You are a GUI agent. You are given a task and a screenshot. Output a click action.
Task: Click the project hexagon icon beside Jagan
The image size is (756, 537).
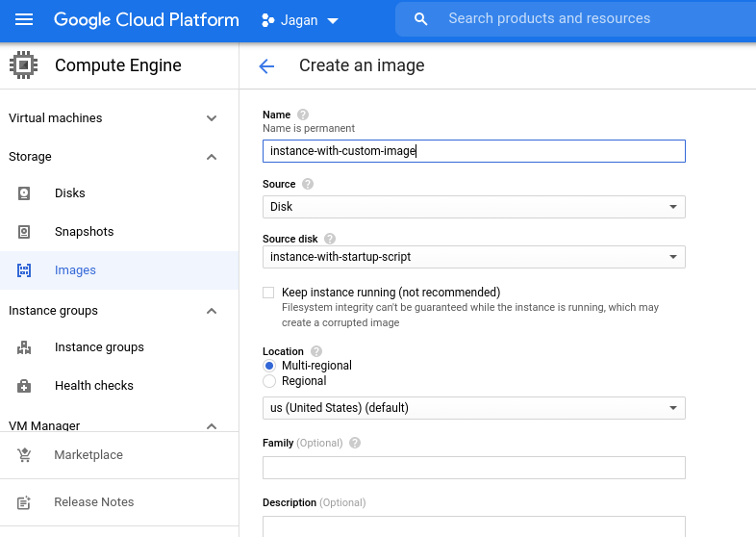pos(267,20)
